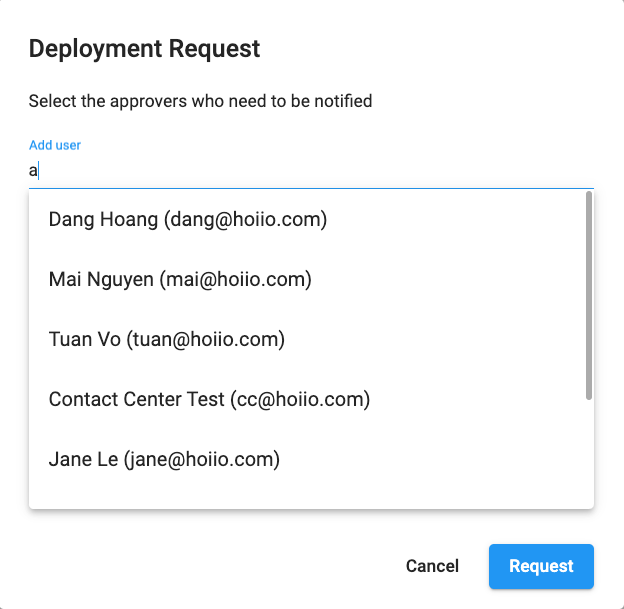Click mai@hoiio.com email text
This screenshot has width=624, height=609.
(236, 280)
